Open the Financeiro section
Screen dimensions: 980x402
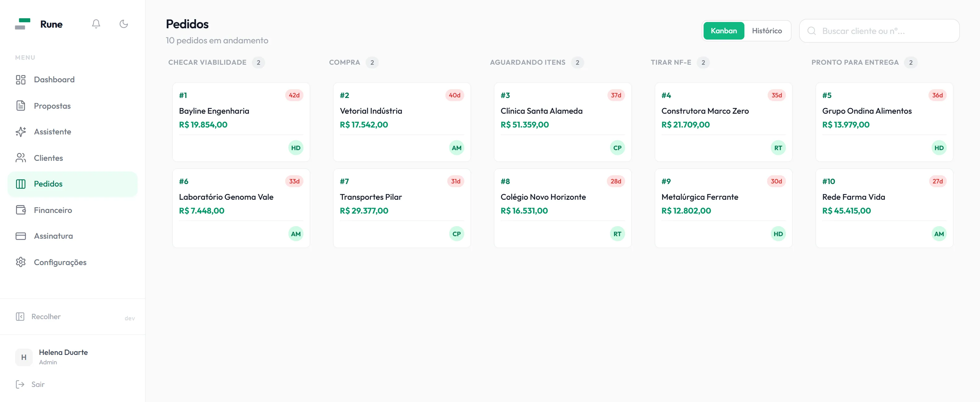click(72, 210)
